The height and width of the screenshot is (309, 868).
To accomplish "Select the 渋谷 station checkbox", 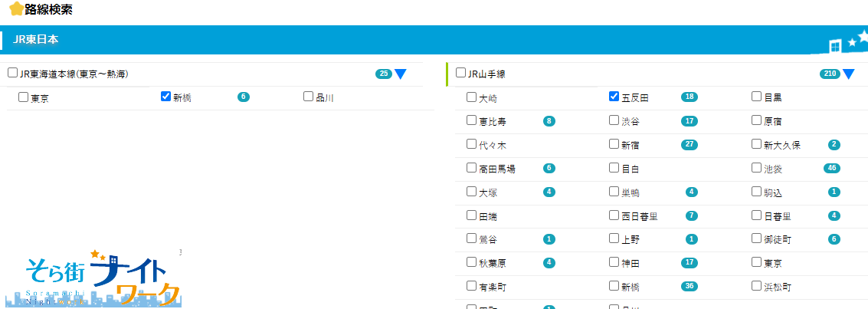I will pyautogui.click(x=614, y=120).
